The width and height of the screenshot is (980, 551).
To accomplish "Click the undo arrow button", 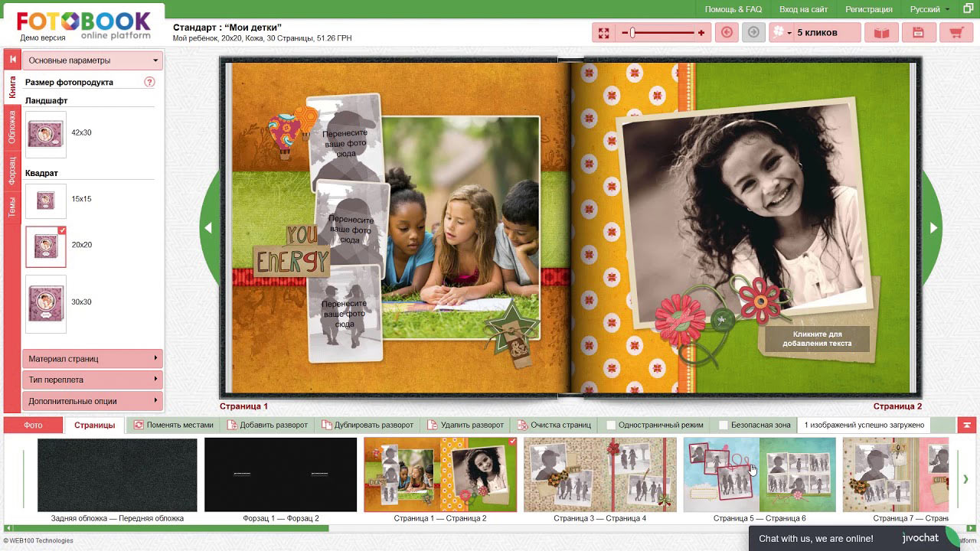I will pyautogui.click(x=727, y=33).
